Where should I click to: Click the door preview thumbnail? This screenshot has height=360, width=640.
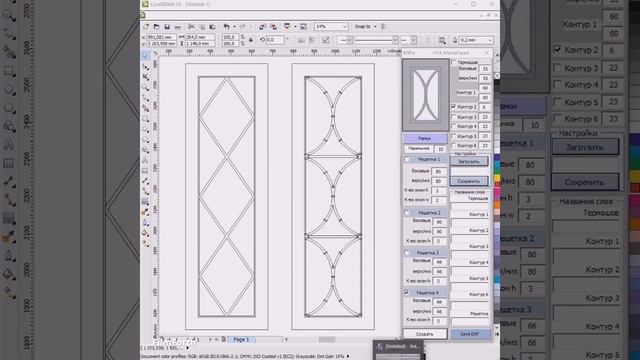[426, 95]
